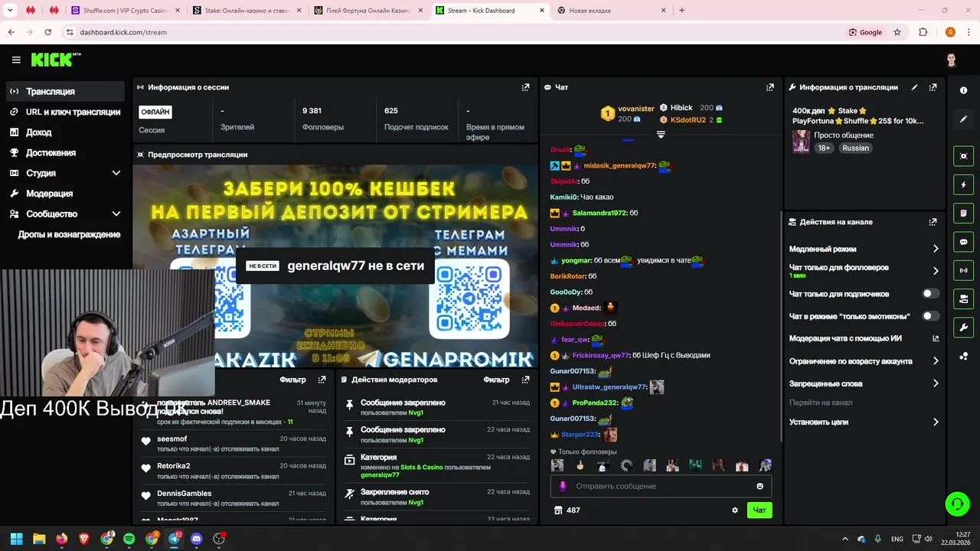Image resolution: width=980 pixels, height=551 pixels.
Task: Open URL и ключ трансляции page
Action: pyautogui.click(x=66, y=112)
